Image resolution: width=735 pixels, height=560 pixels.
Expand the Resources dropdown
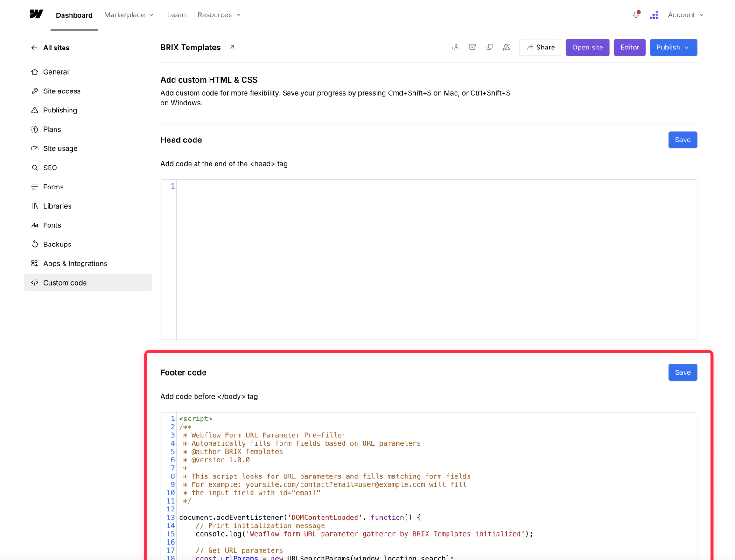pyautogui.click(x=219, y=15)
